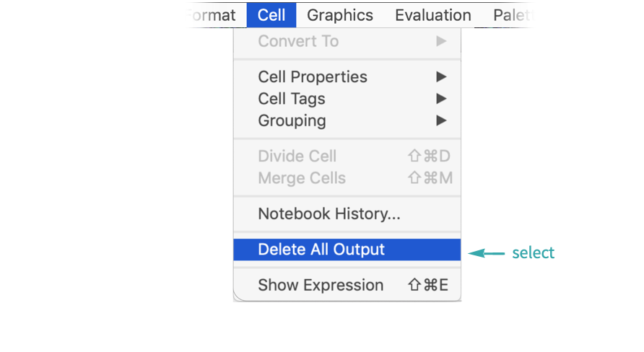Expand the Cell Properties submenu arrow

[x=441, y=76]
